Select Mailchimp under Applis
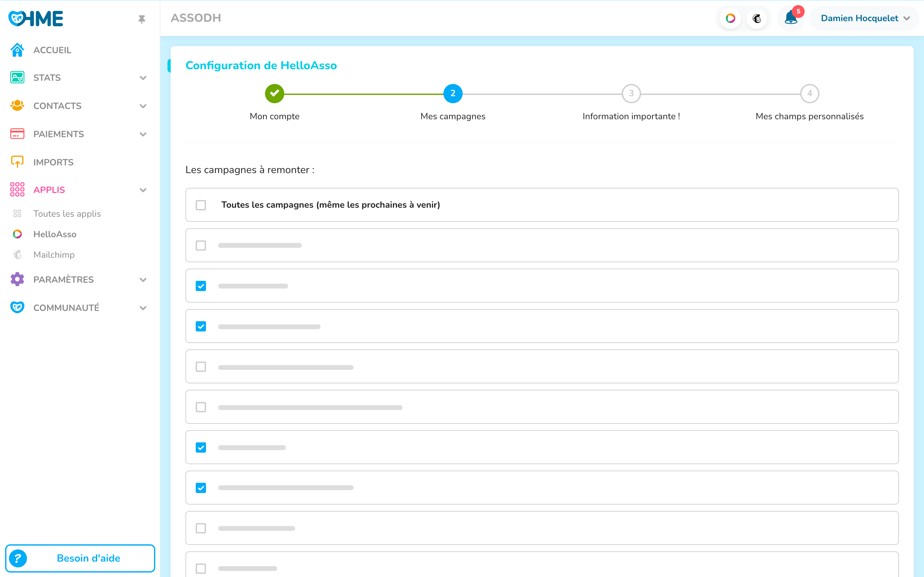 click(x=54, y=255)
